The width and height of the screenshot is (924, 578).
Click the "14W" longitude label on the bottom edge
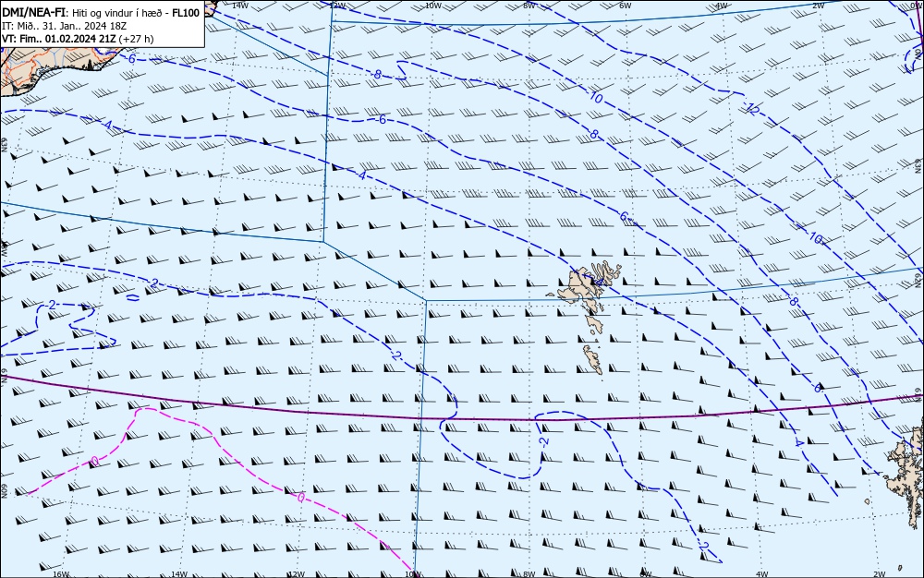pyautogui.click(x=178, y=574)
